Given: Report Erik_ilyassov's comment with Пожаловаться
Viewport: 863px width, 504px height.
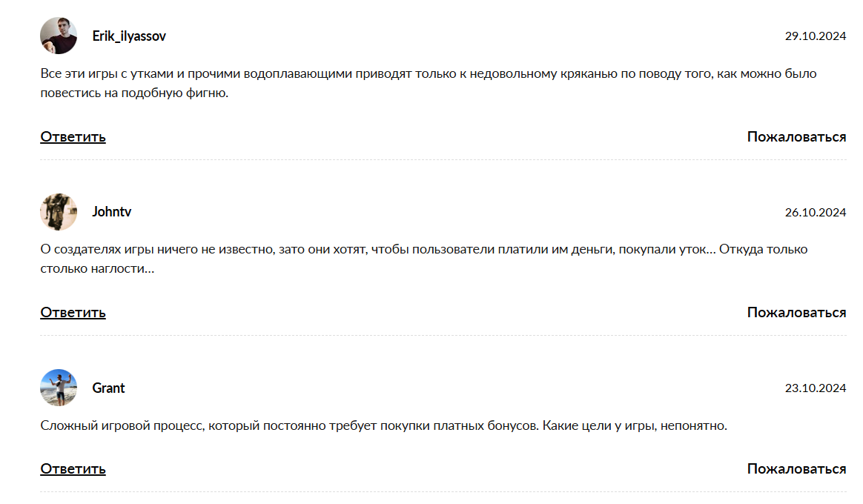Looking at the screenshot, I should (x=796, y=137).
